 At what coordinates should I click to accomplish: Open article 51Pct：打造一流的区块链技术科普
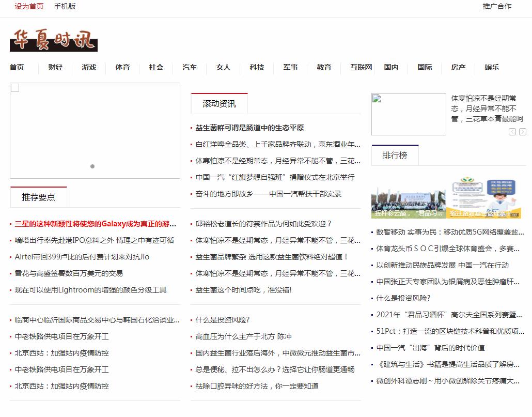(450, 331)
